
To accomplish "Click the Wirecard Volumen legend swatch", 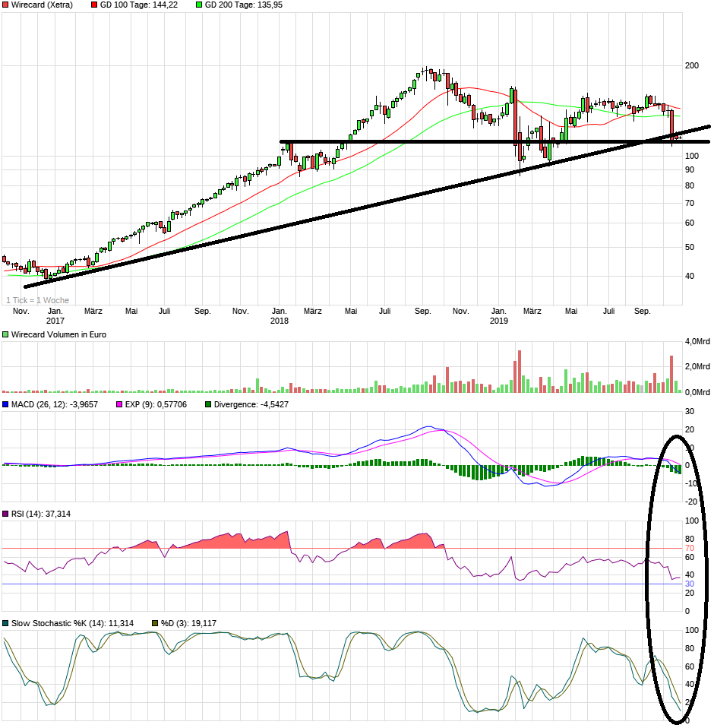I will click(x=5, y=335).
